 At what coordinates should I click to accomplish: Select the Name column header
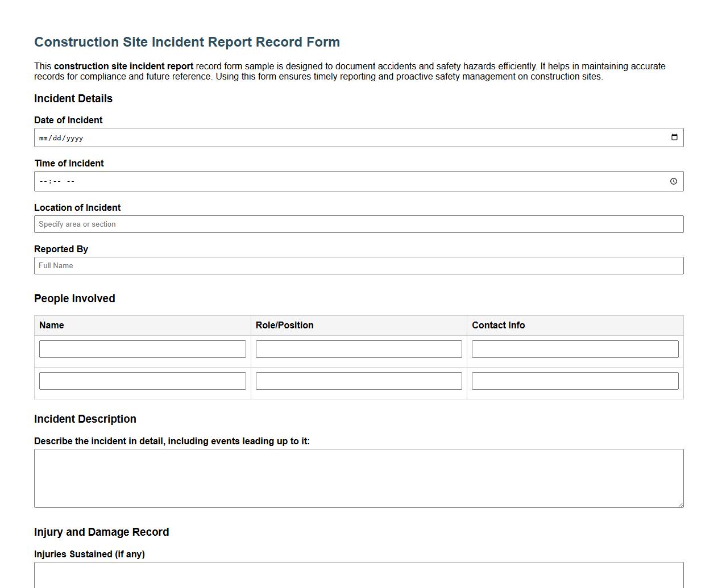pyautogui.click(x=51, y=325)
